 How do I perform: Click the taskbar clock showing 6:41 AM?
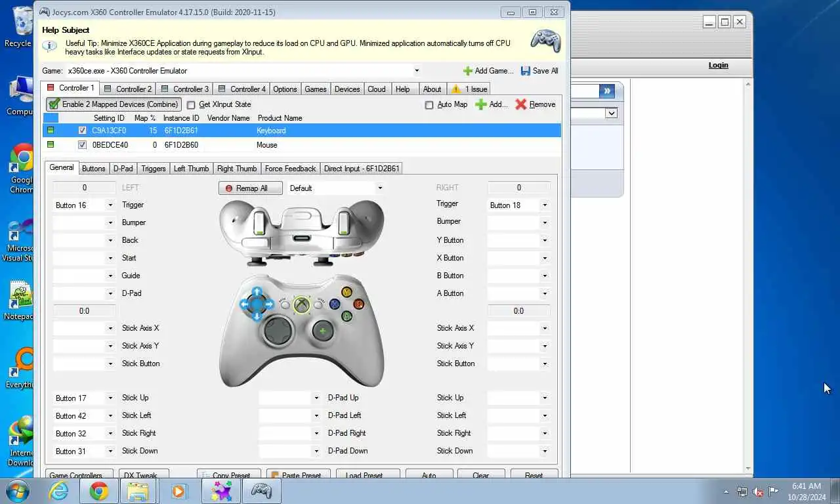(807, 492)
